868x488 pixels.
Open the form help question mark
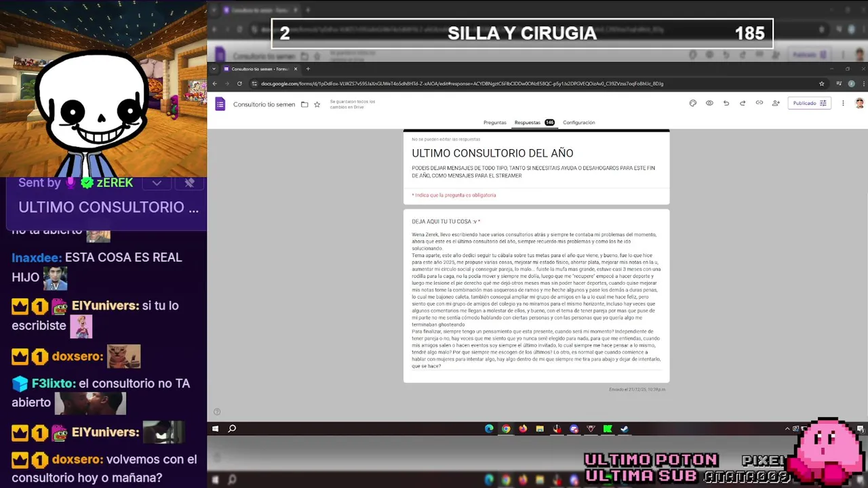(x=217, y=411)
